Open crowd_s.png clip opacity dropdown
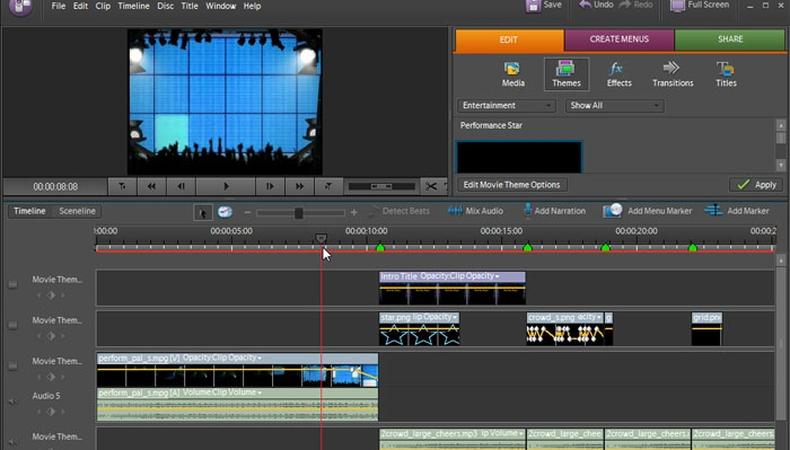Viewport: 790px width, 450px height. click(x=599, y=317)
